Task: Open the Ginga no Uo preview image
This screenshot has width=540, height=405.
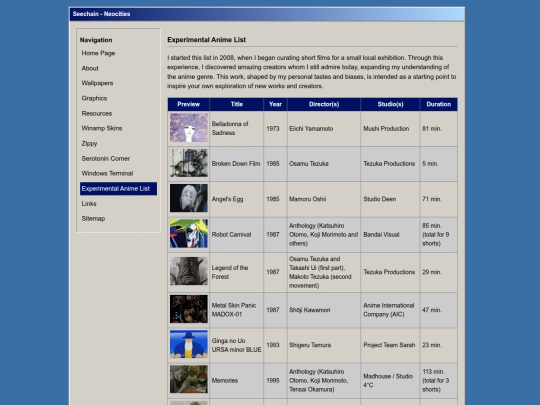Action: [189, 344]
